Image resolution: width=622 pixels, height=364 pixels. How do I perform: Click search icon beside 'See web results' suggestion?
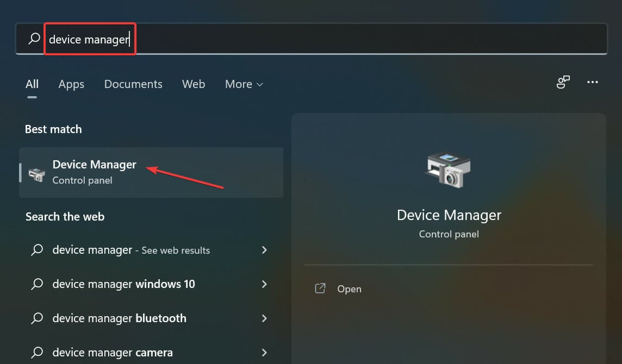pos(37,250)
